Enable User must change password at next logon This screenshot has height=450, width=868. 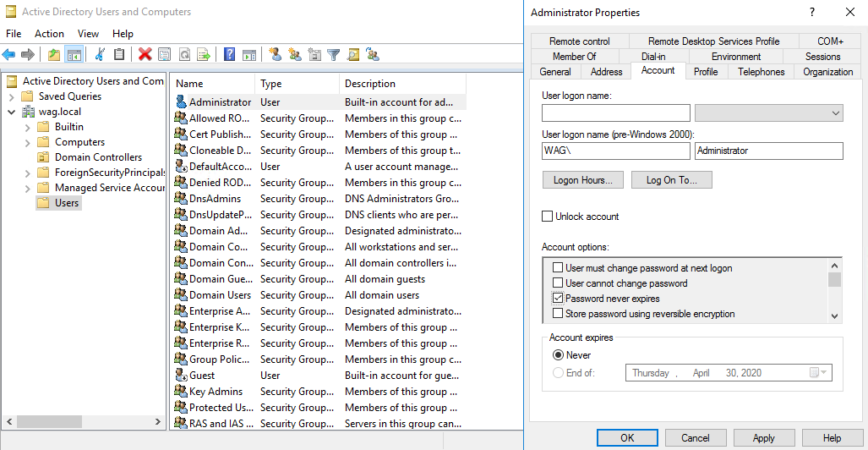tap(558, 268)
